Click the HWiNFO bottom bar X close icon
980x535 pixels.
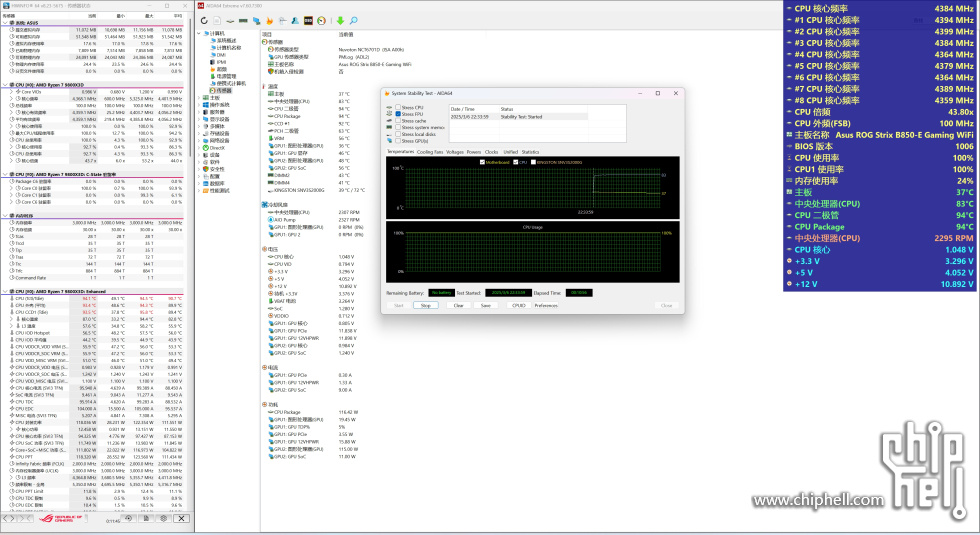point(181,518)
